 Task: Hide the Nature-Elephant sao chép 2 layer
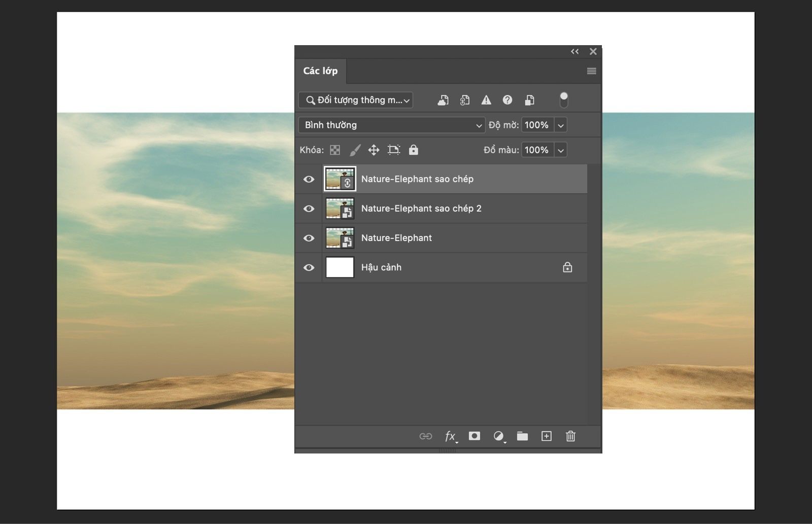coord(309,208)
